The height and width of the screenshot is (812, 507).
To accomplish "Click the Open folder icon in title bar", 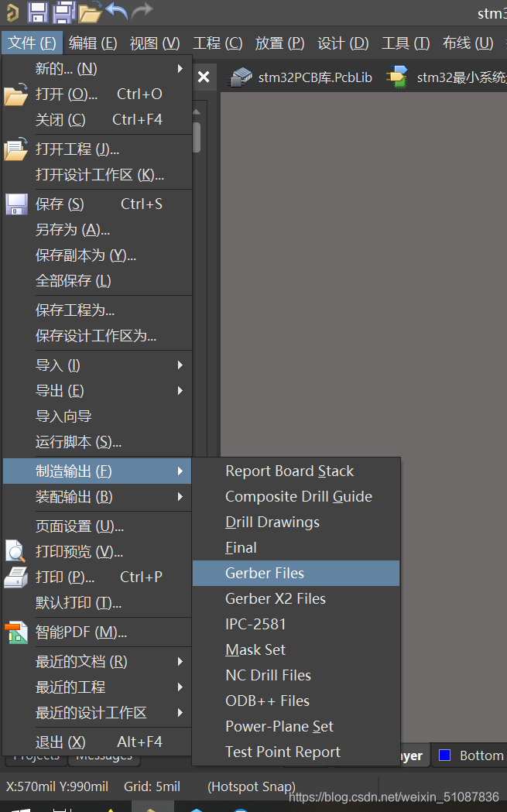I will [x=90, y=12].
